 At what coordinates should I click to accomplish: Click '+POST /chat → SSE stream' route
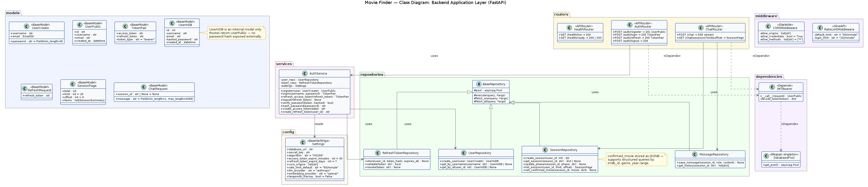coord(695,35)
